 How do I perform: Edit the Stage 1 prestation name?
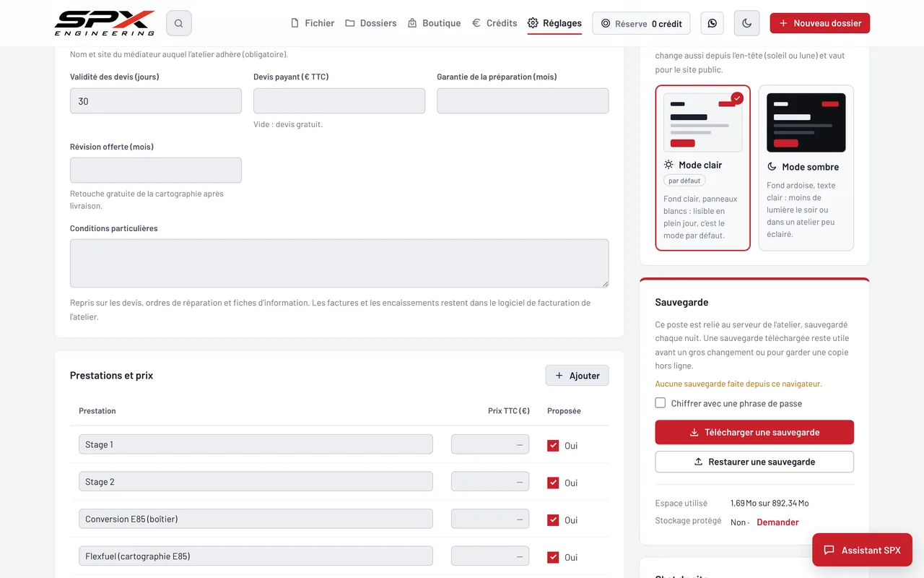tap(256, 444)
